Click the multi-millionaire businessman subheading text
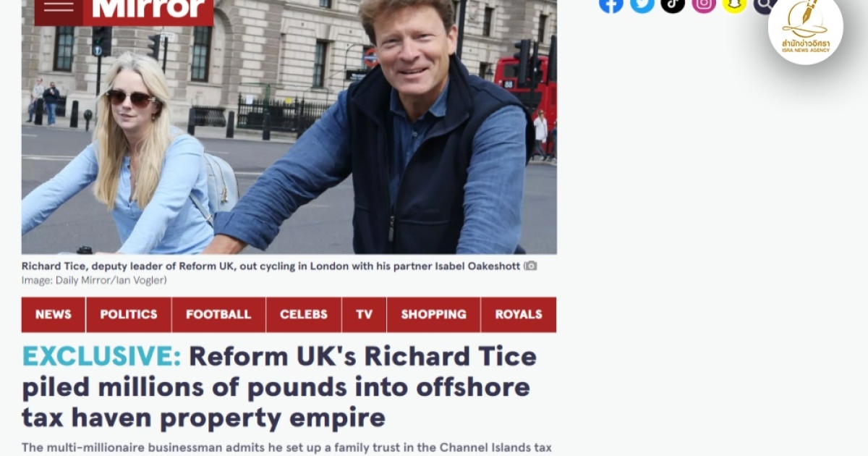868x456 pixels. point(286,447)
